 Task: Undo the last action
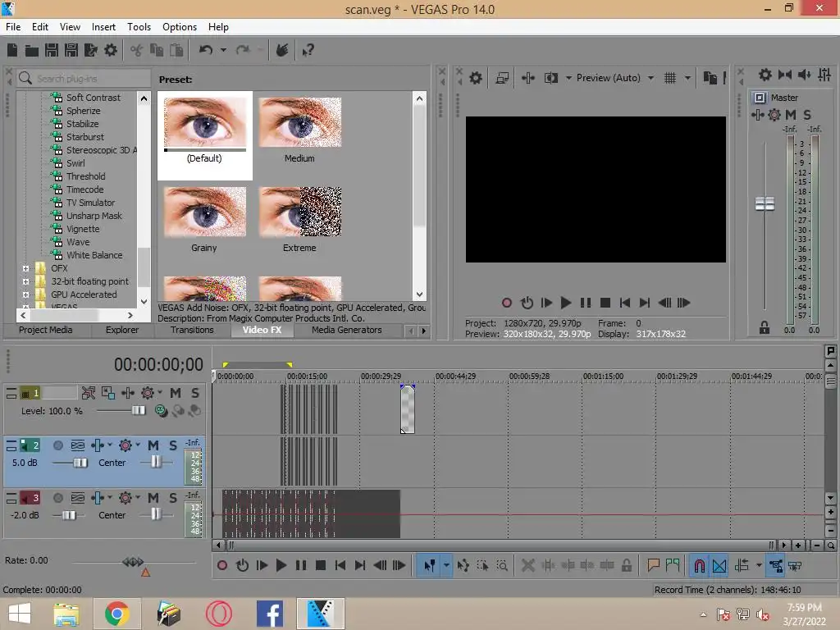(x=206, y=50)
